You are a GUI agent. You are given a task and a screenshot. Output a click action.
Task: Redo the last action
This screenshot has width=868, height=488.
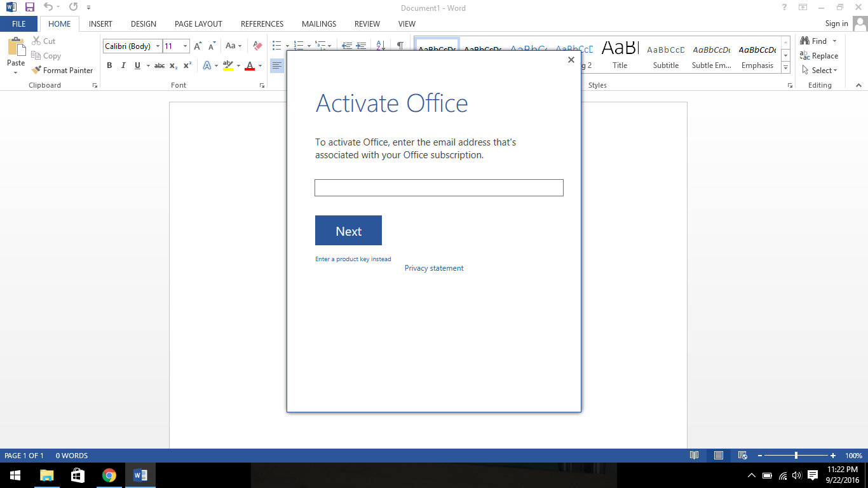73,8
